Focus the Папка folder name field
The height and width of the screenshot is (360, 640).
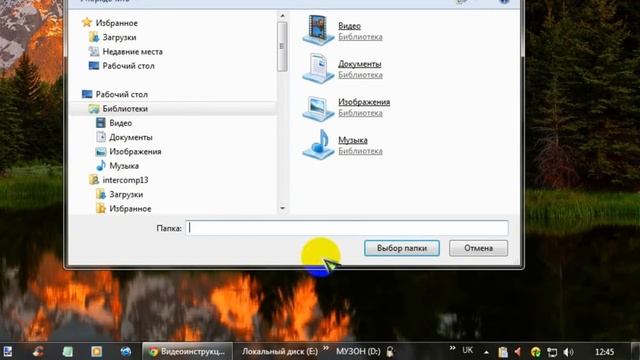click(x=347, y=228)
